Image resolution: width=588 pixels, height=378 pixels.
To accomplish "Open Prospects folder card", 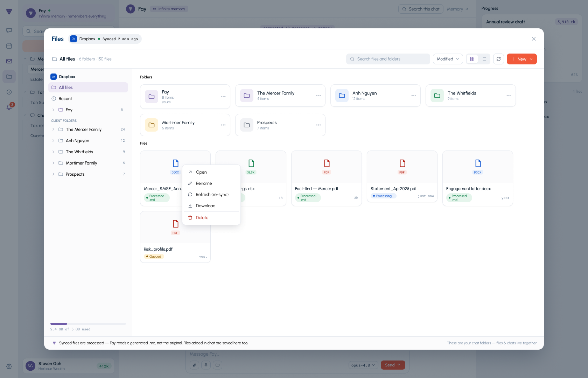I will pos(280,125).
